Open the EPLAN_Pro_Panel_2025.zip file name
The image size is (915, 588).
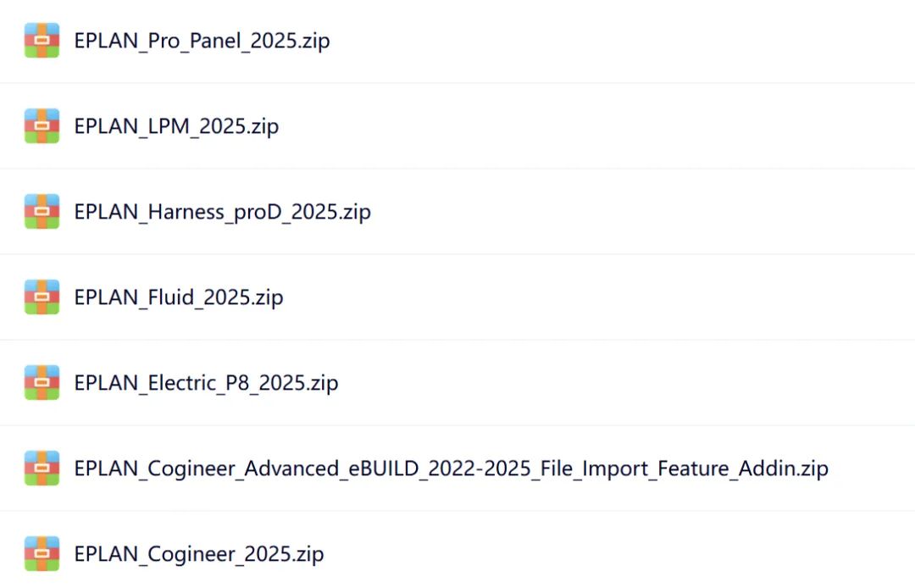tap(202, 41)
